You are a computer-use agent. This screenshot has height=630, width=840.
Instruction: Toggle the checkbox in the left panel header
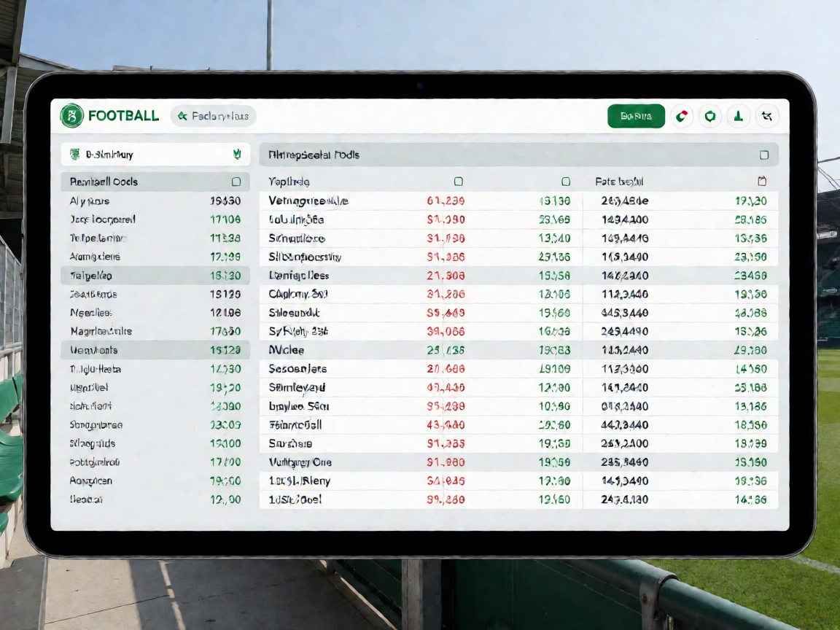236,182
